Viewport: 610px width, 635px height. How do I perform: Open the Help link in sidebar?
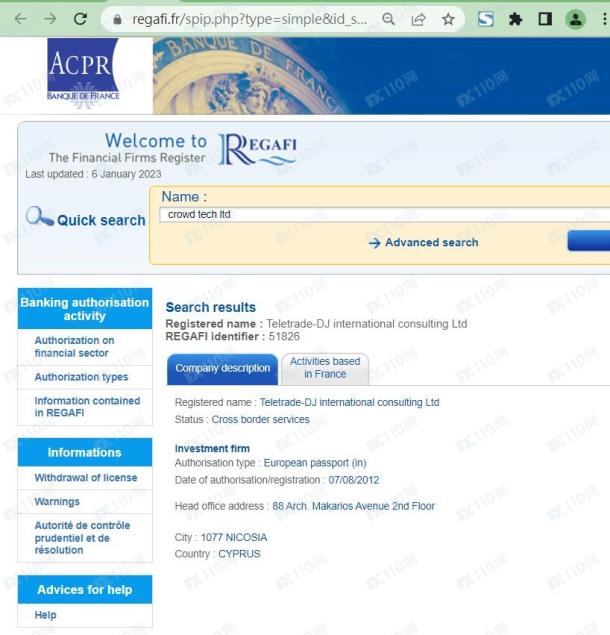tap(45, 615)
